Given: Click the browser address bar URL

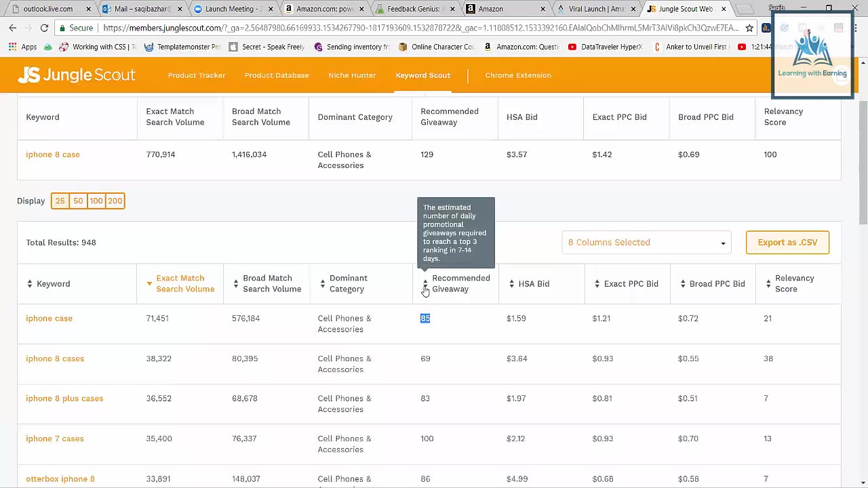Looking at the screenshot, I should (420, 28).
